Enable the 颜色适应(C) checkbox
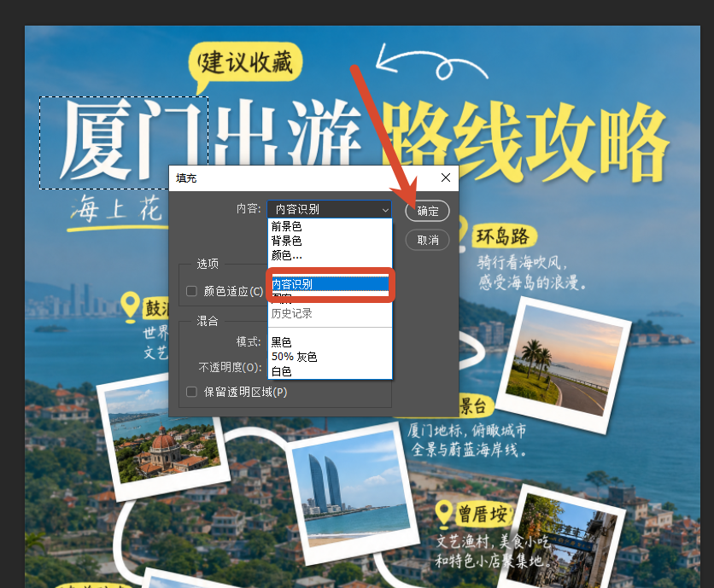The image size is (714, 588). point(191,291)
